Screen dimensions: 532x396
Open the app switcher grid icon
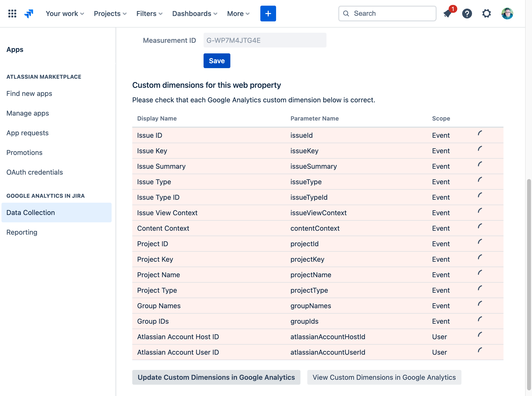point(12,14)
